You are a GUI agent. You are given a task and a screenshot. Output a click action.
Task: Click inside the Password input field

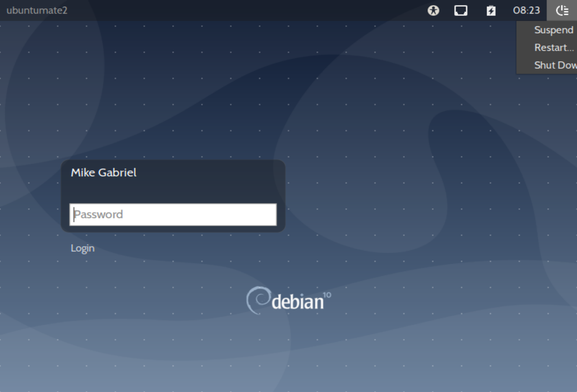click(173, 214)
